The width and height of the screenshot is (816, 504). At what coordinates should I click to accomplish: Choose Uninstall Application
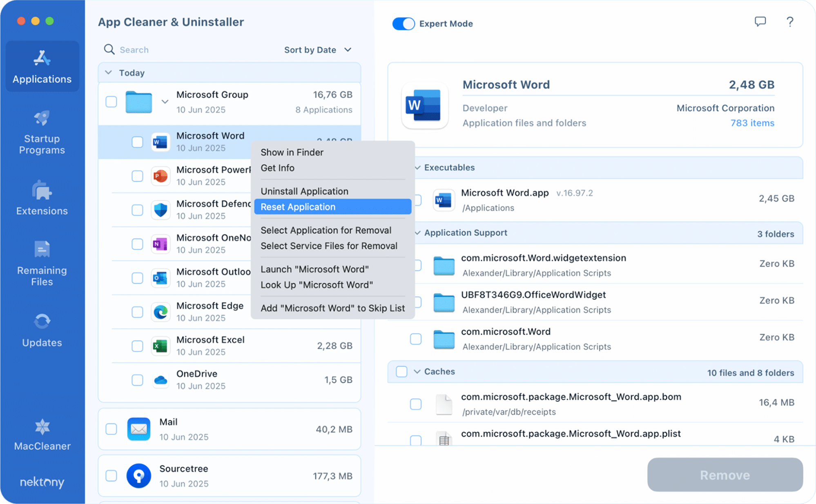(332, 191)
